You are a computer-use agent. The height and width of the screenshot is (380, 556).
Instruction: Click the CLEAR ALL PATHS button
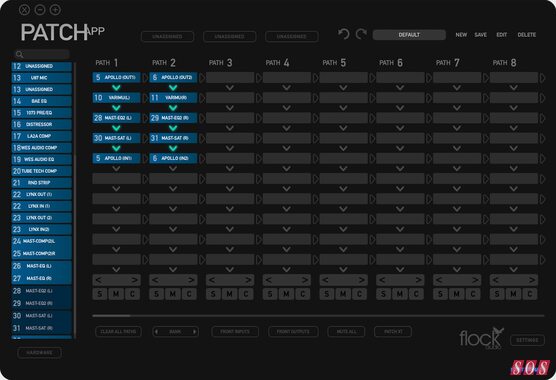pos(118,332)
